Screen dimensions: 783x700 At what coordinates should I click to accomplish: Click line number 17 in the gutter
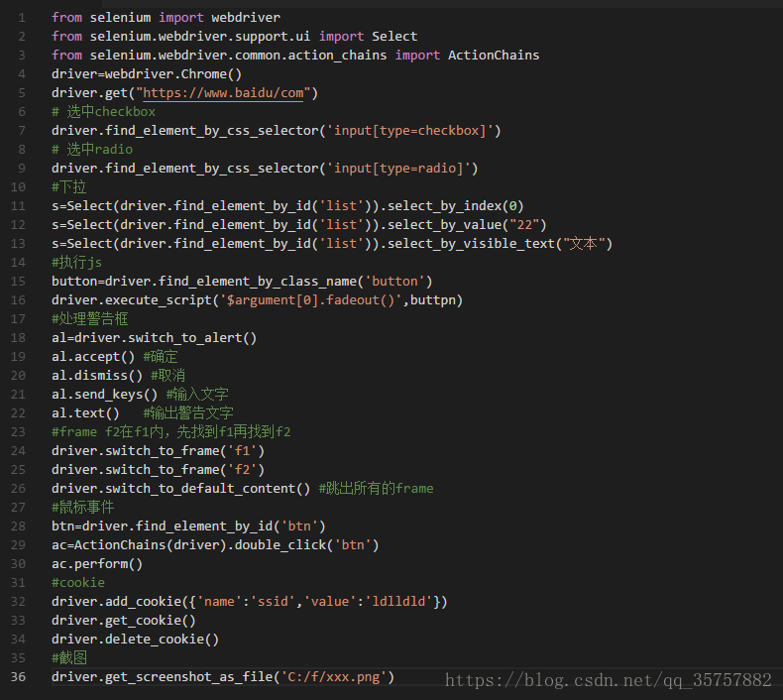tap(18, 319)
